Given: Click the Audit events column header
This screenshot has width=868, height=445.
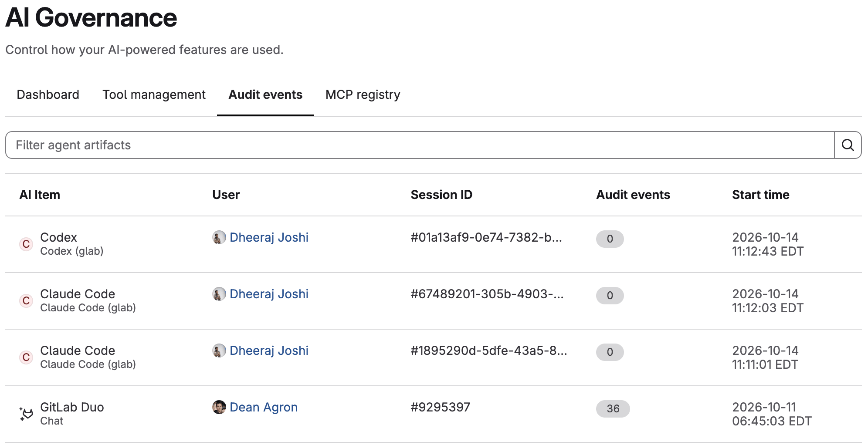Looking at the screenshot, I should pyautogui.click(x=633, y=195).
